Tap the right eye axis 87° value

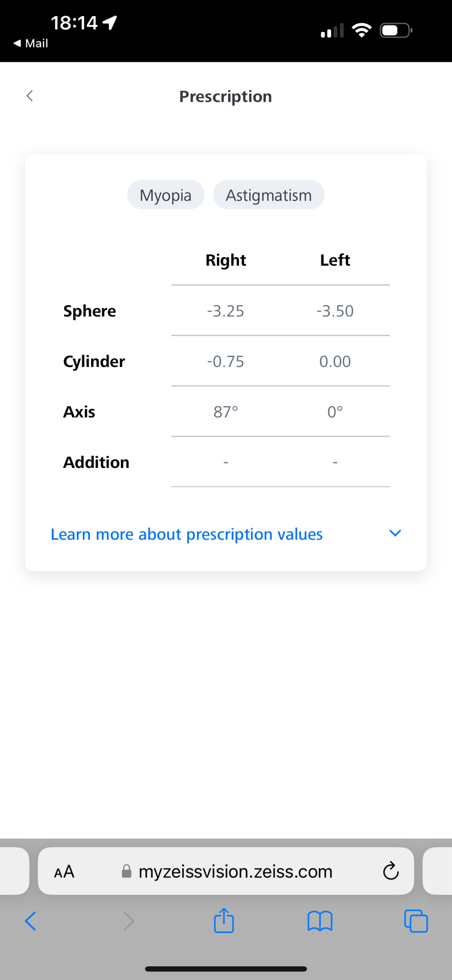(x=225, y=412)
